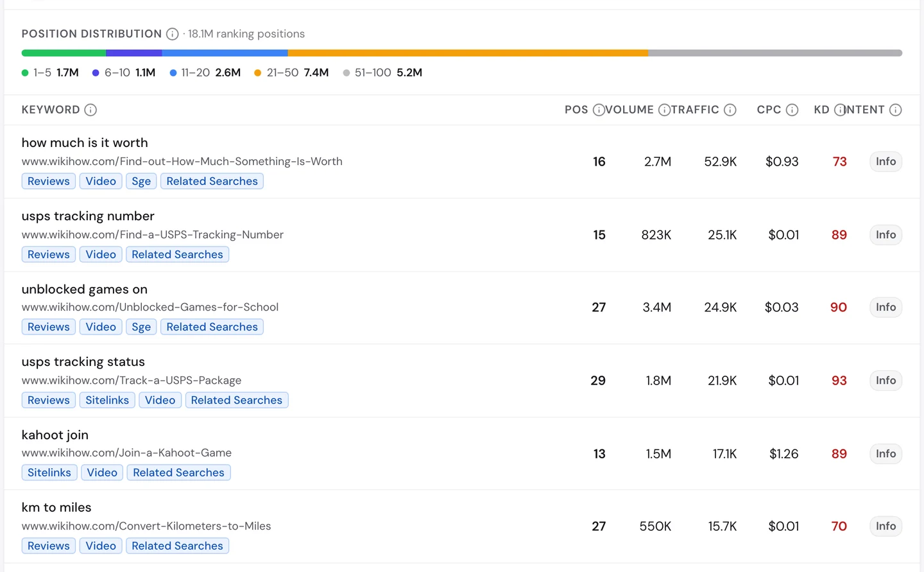Open the Unblocked-Games-for-School wikihow URL
Viewport: 924px width, 572px height.
coord(150,308)
